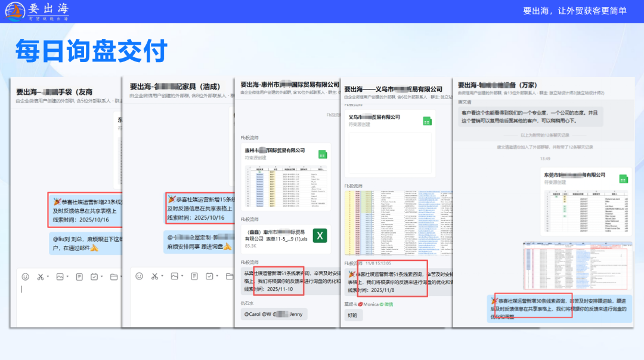Screen dimensions: 644x360
Task: Click the 每日询盘交付 slide heading
Action: point(91,51)
